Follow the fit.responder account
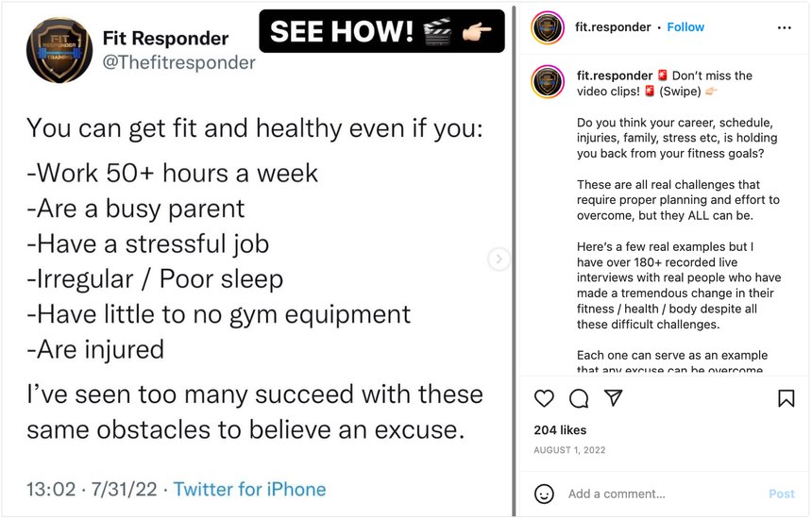This screenshot has width=812, height=519. [x=685, y=27]
